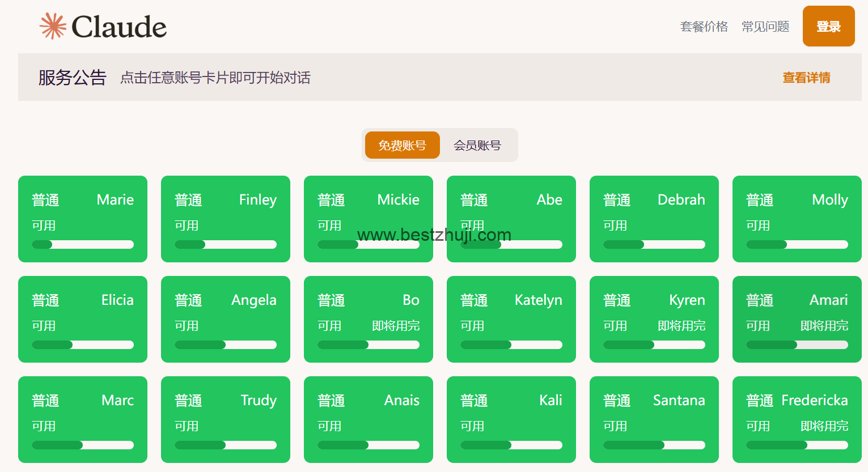868x472 pixels.
Task: Click the usage bar on Elicia's card
Action: coord(83,345)
